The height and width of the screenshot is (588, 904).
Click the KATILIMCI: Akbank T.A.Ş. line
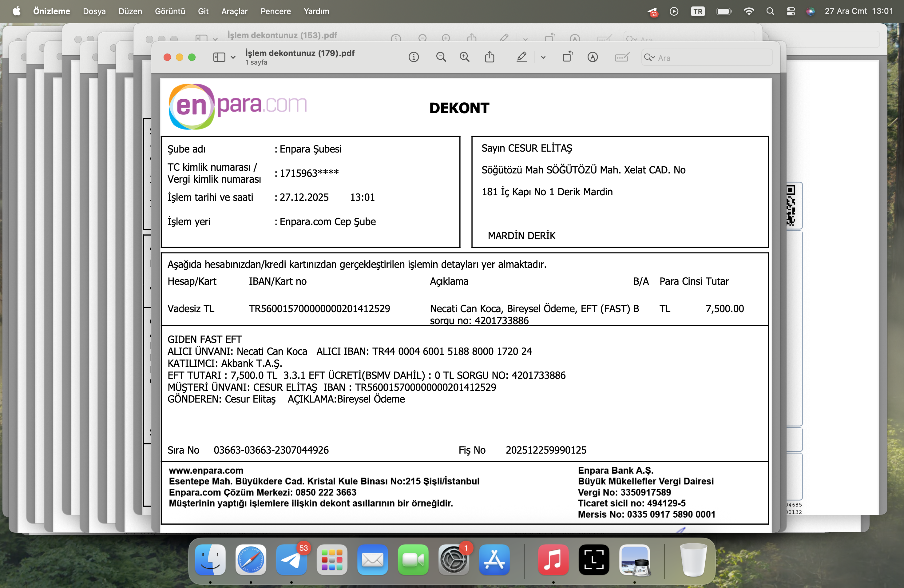(x=225, y=364)
